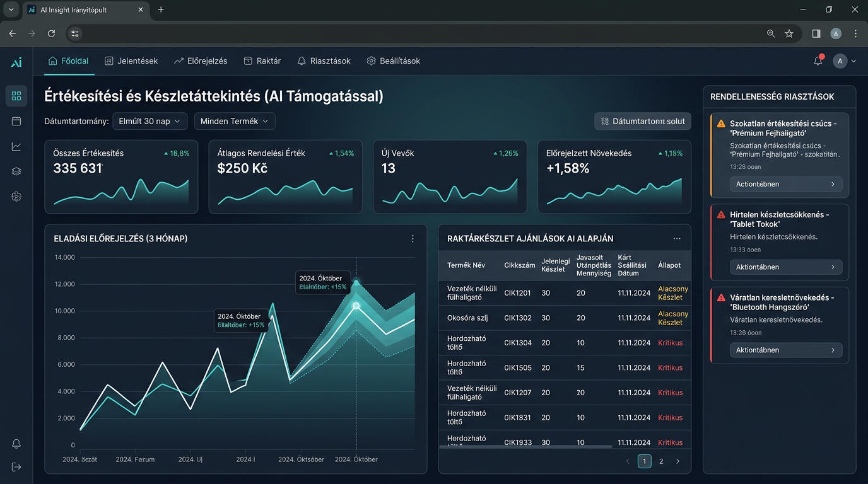The width and height of the screenshot is (868, 484).
Task: Bookmark this page with the star icon
Action: coord(789,33)
